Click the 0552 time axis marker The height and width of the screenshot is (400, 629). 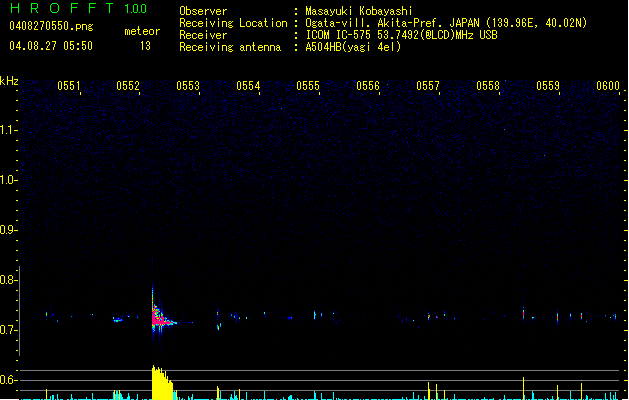click(128, 86)
